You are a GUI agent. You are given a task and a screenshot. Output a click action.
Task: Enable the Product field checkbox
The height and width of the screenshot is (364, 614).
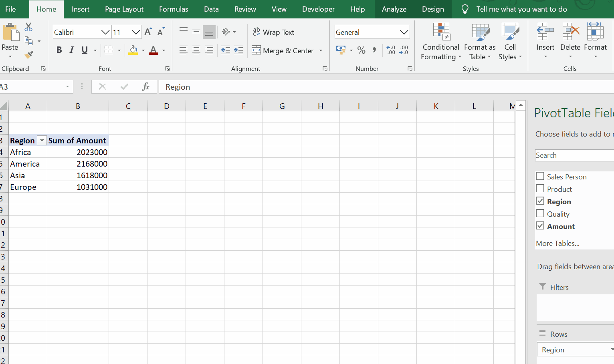(540, 188)
